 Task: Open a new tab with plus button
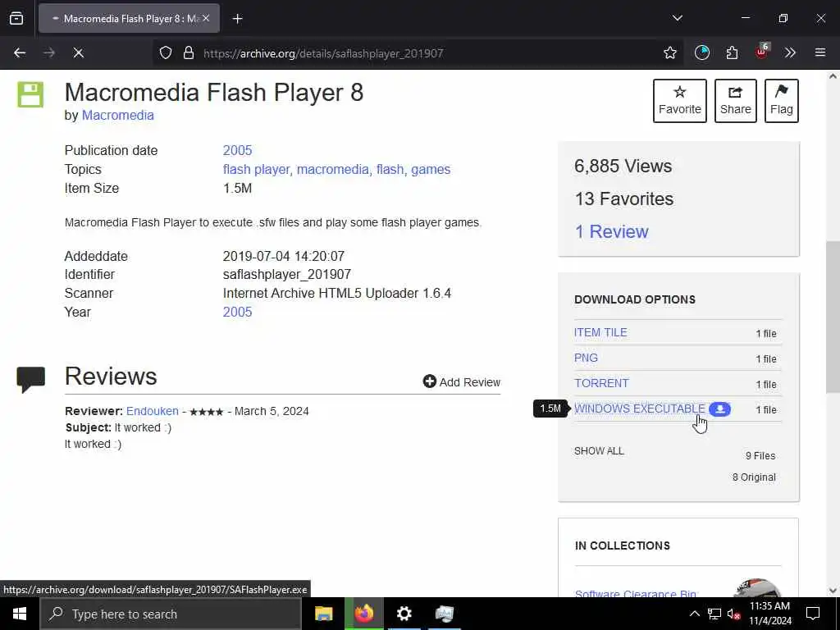(x=237, y=19)
